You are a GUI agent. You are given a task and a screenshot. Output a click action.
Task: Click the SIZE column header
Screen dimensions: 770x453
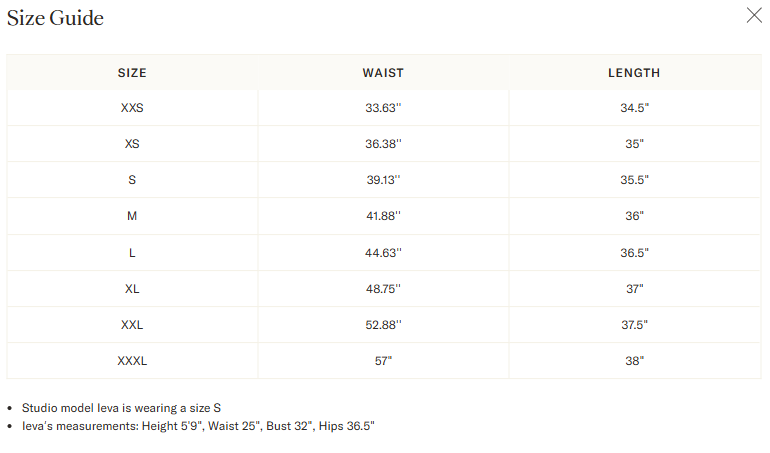click(132, 73)
